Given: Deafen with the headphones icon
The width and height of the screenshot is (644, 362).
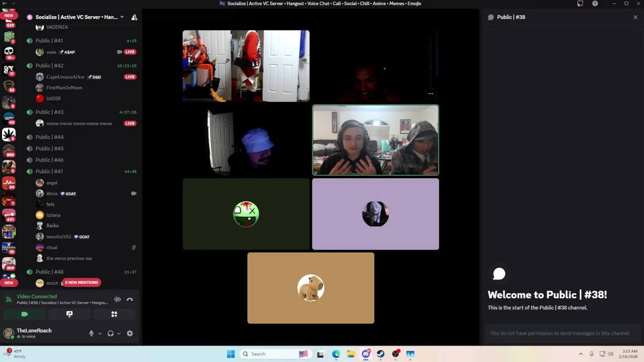Looking at the screenshot, I should (110, 333).
